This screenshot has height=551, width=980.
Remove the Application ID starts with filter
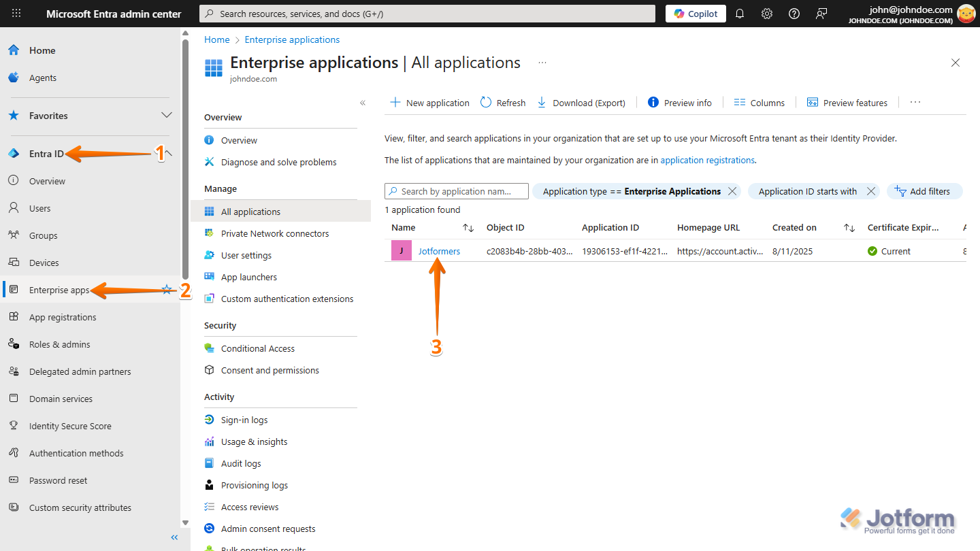click(x=870, y=191)
